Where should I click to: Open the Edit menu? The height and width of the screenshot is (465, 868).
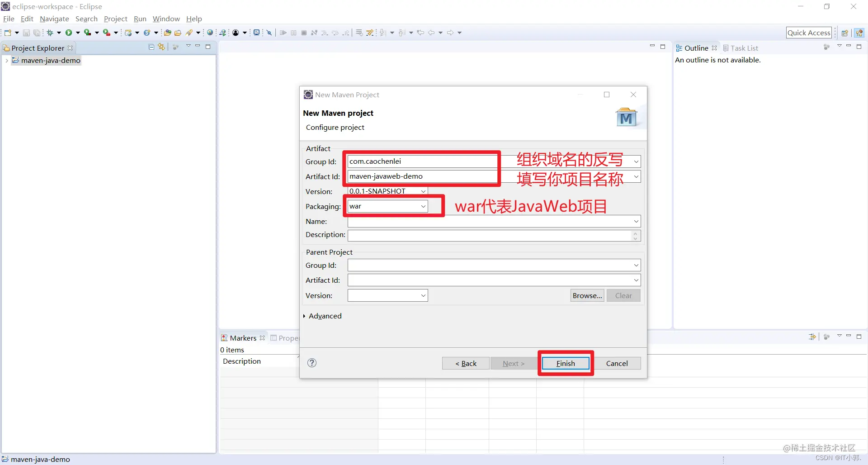(27, 19)
